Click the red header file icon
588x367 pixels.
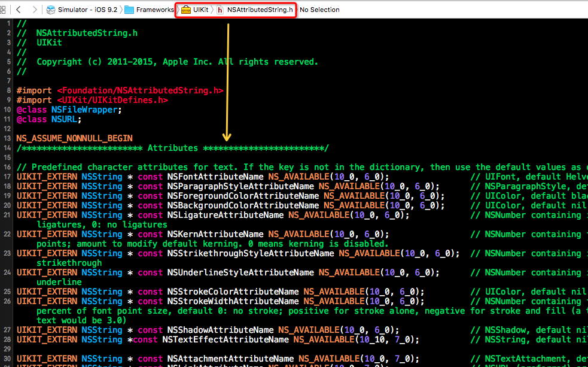(220, 10)
